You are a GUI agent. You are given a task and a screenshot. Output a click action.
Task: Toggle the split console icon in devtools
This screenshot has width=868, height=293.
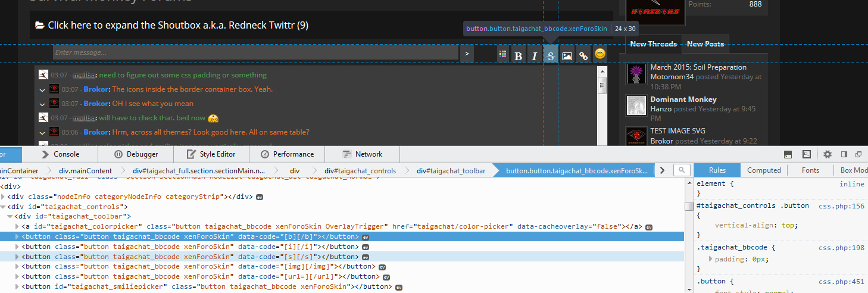click(x=788, y=154)
